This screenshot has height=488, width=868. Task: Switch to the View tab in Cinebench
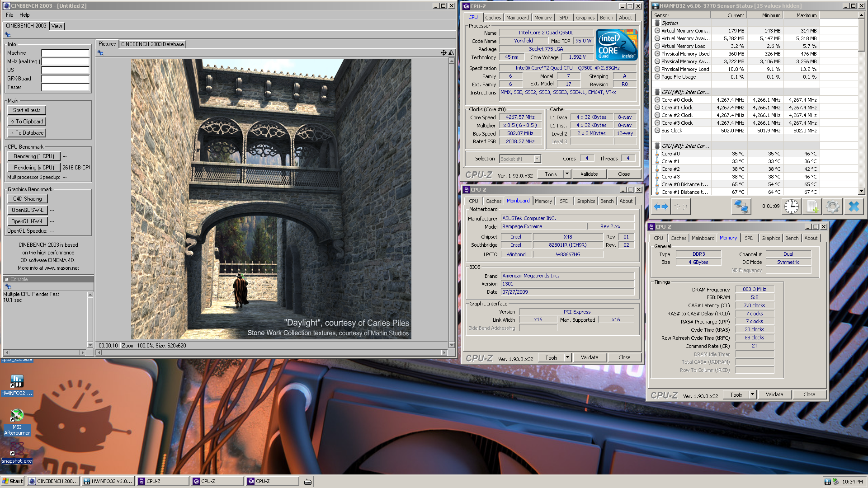57,26
